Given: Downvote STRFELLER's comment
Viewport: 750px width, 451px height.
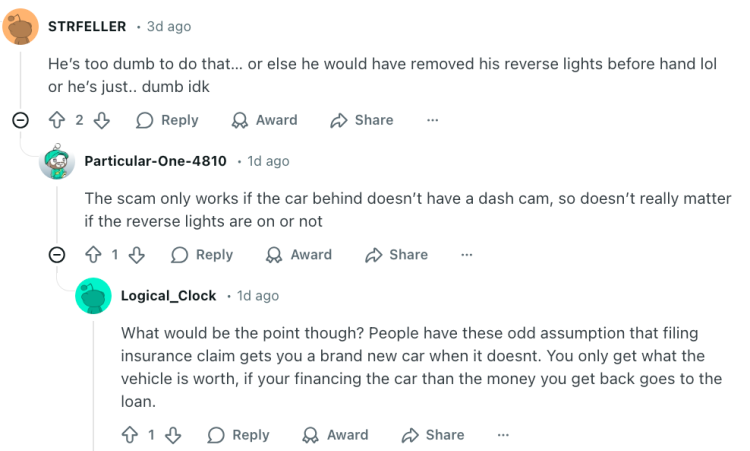Looking at the screenshot, I should click(x=101, y=120).
